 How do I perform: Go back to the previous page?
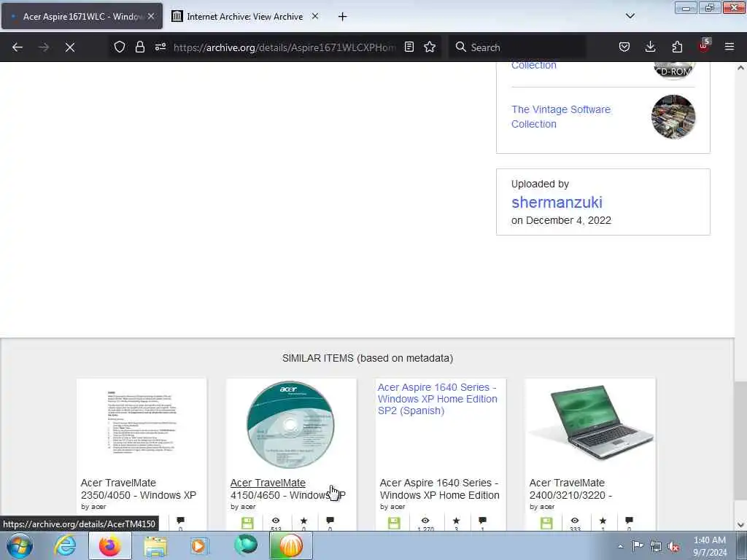click(18, 47)
